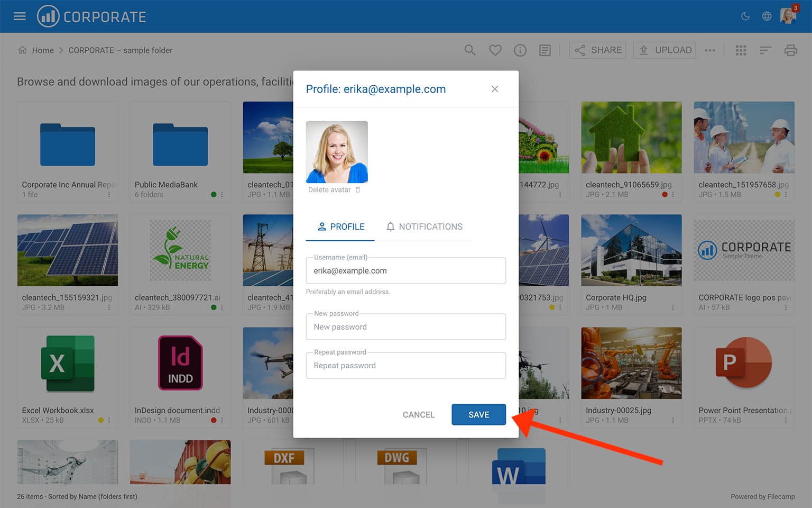
Task: Select the Profile tab
Action: 340,226
